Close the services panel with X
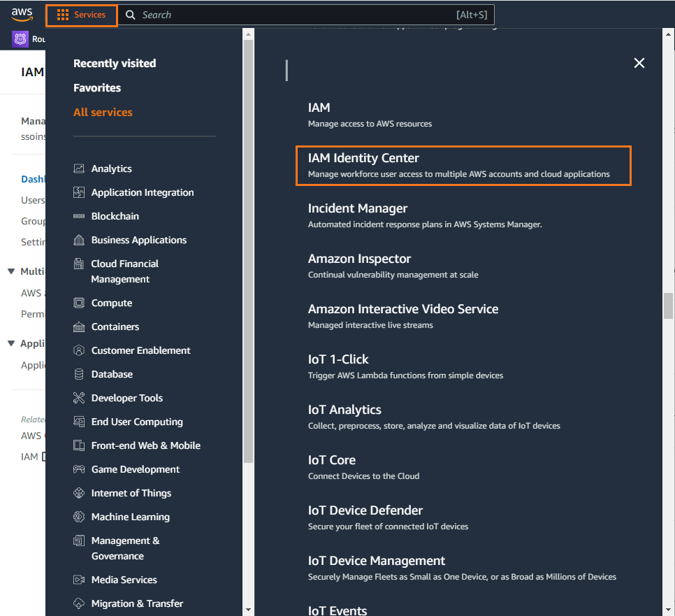 pyautogui.click(x=639, y=63)
